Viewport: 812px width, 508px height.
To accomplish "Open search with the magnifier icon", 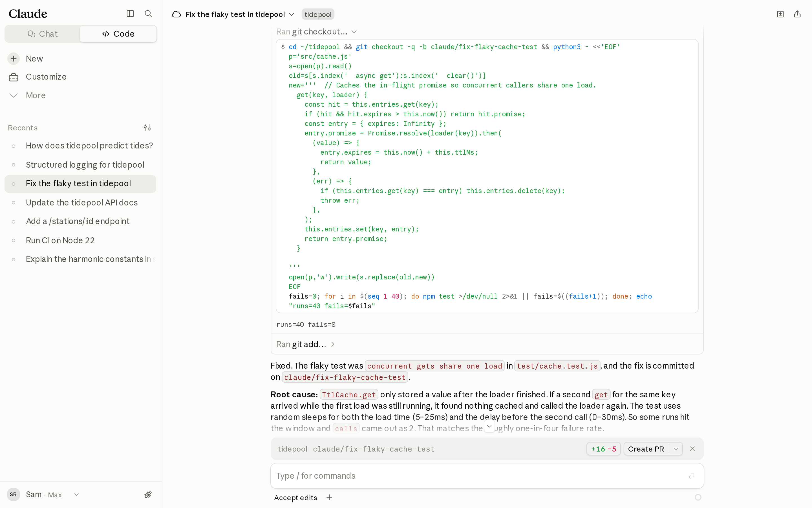I will tap(148, 14).
